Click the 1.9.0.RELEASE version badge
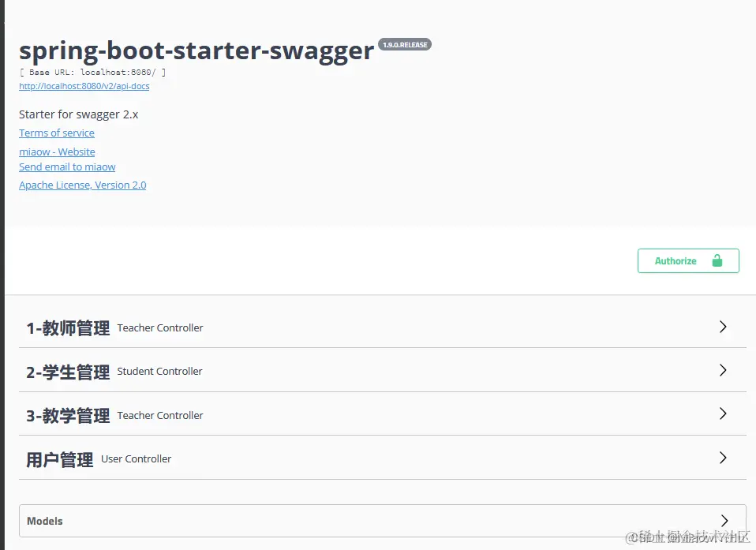This screenshot has height=550, width=756. (x=405, y=44)
